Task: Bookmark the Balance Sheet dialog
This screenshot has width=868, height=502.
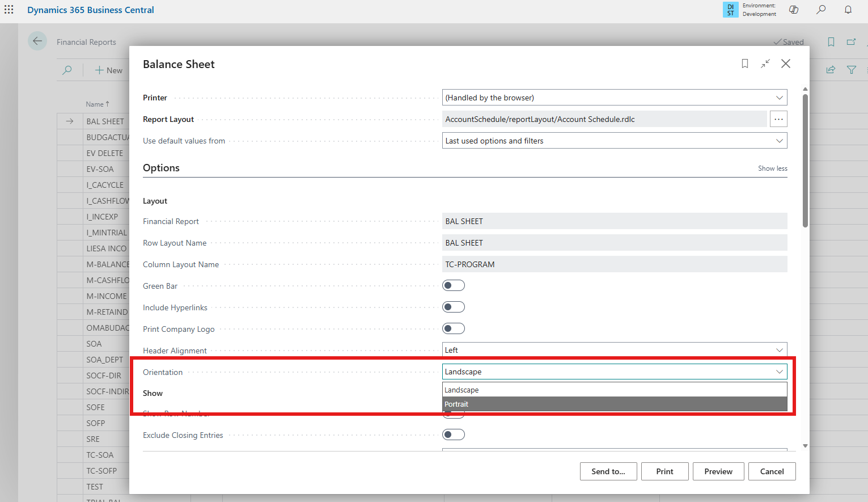Action: 745,64
